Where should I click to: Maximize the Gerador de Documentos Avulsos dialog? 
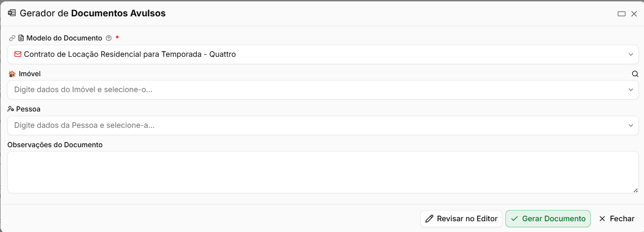(x=622, y=14)
